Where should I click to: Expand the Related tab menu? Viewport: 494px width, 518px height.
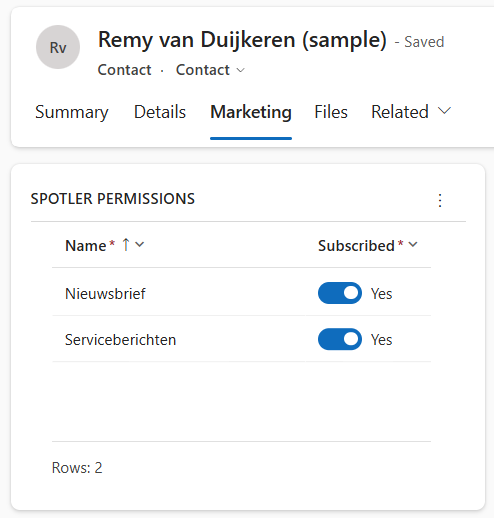point(411,112)
